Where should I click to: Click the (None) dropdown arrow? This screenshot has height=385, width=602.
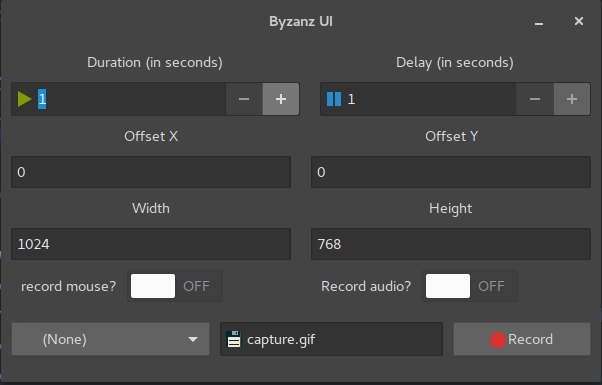tap(193, 339)
